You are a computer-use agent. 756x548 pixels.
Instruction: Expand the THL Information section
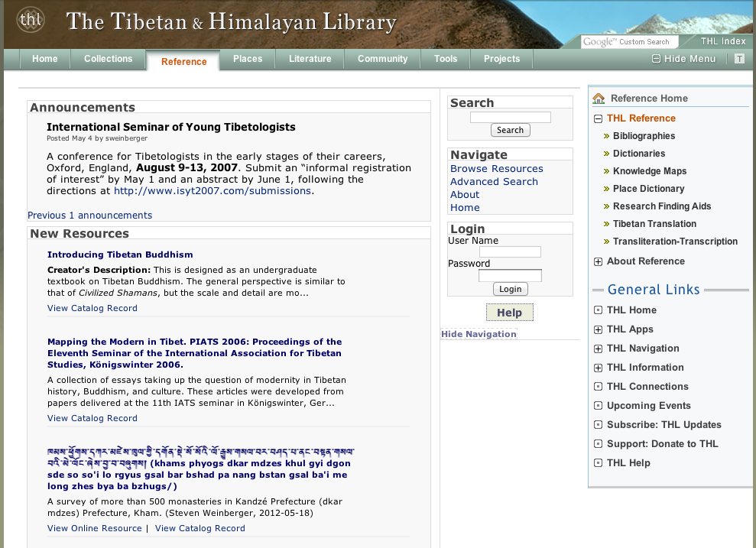tap(598, 368)
